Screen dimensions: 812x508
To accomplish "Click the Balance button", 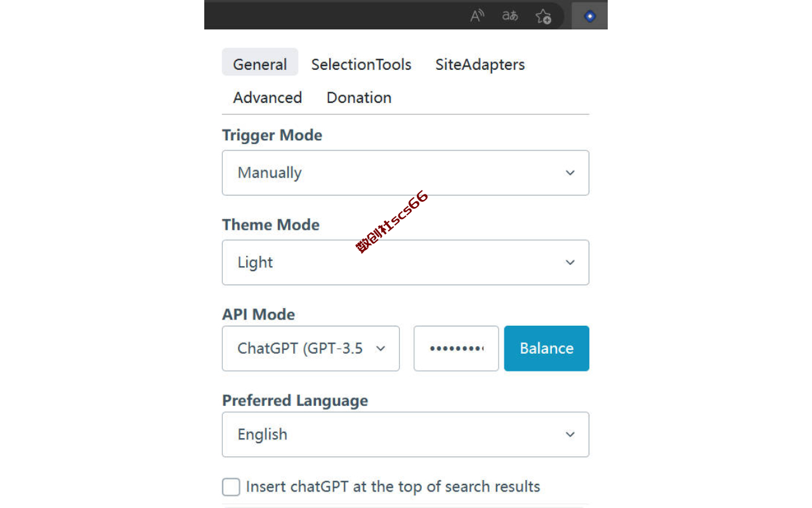I will [x=547, y=349].
